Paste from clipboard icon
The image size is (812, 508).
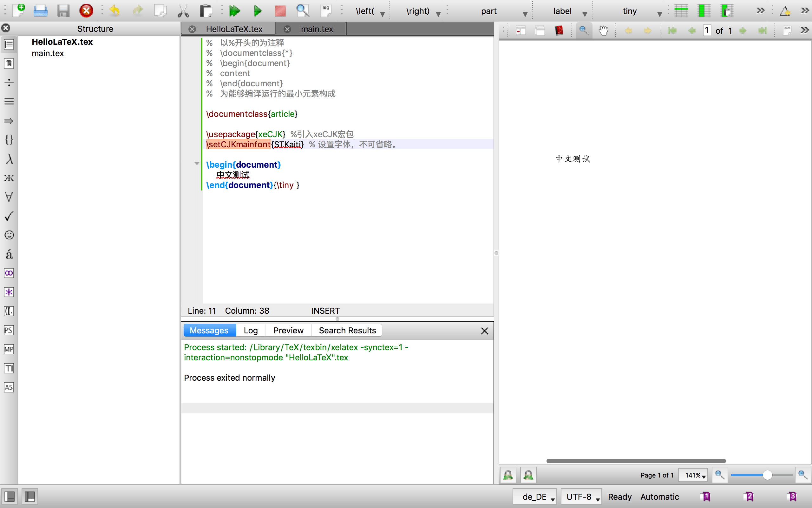click(205, 11)
